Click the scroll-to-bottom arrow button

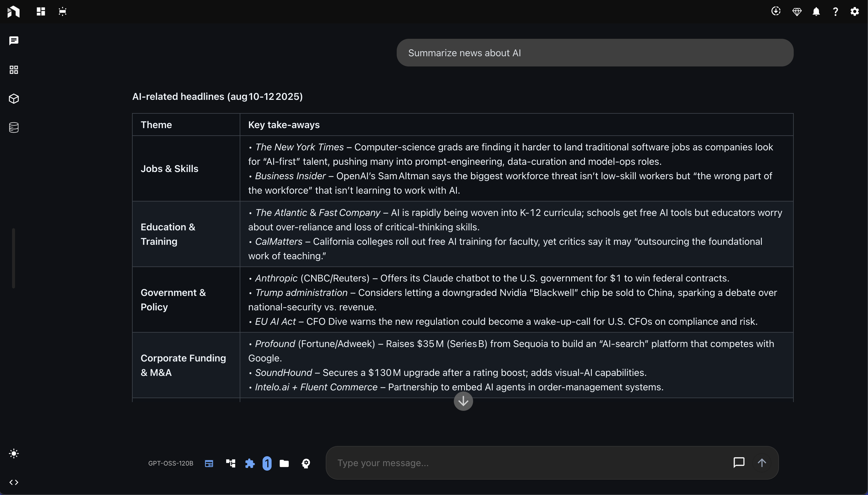(463, 401)
